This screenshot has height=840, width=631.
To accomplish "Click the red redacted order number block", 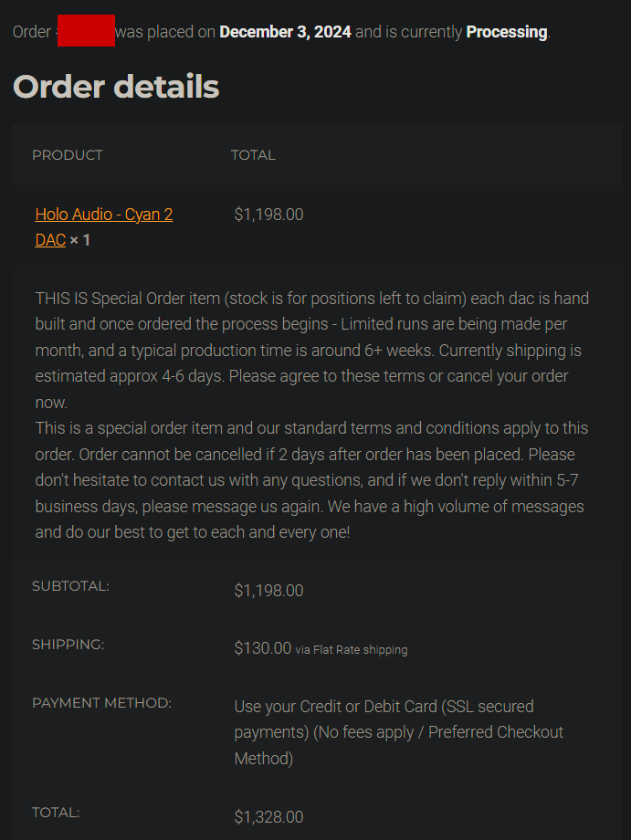I will (x=85, y=31).
